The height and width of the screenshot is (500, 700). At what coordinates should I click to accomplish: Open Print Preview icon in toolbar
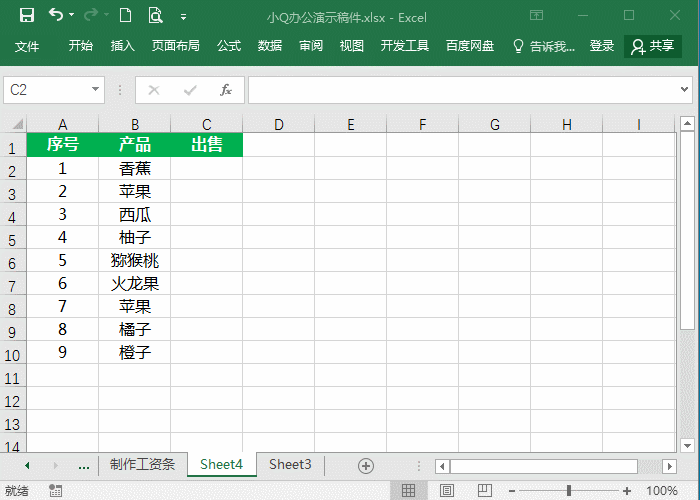click(x=155, y=16)
